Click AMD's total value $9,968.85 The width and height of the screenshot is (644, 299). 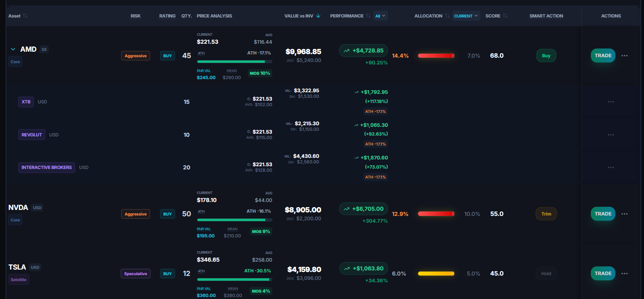point(303,52)
